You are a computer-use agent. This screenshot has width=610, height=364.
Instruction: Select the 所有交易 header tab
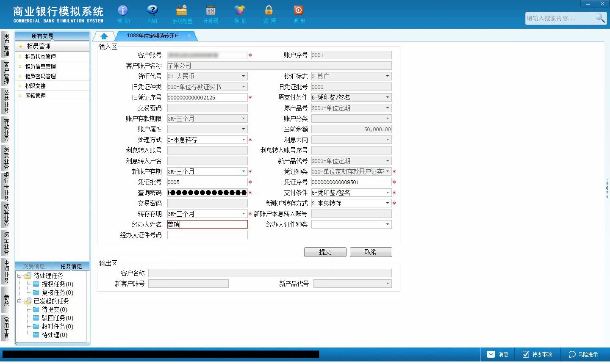tap(42, 36)
